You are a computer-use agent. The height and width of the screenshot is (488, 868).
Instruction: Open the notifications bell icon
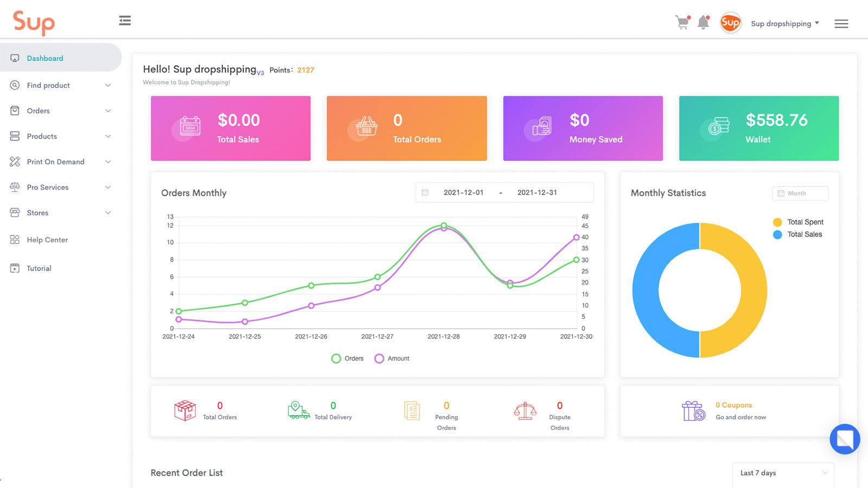tap(703, 22)
